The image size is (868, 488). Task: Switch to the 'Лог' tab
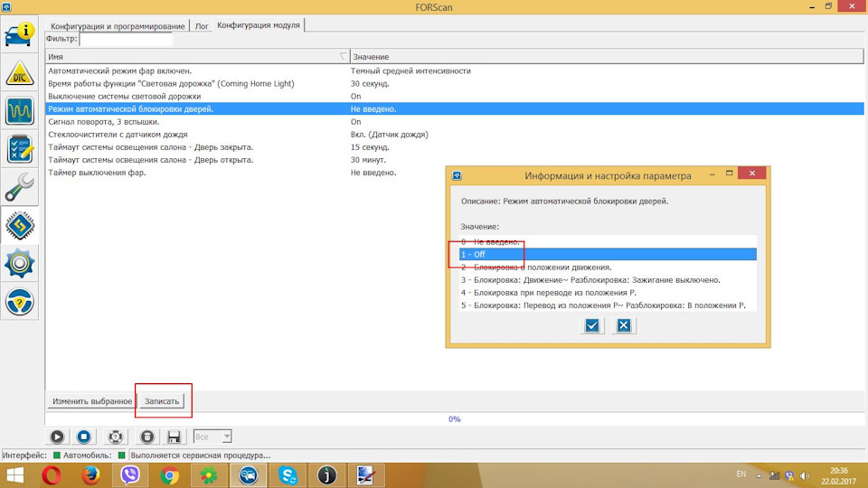(202, 26)
